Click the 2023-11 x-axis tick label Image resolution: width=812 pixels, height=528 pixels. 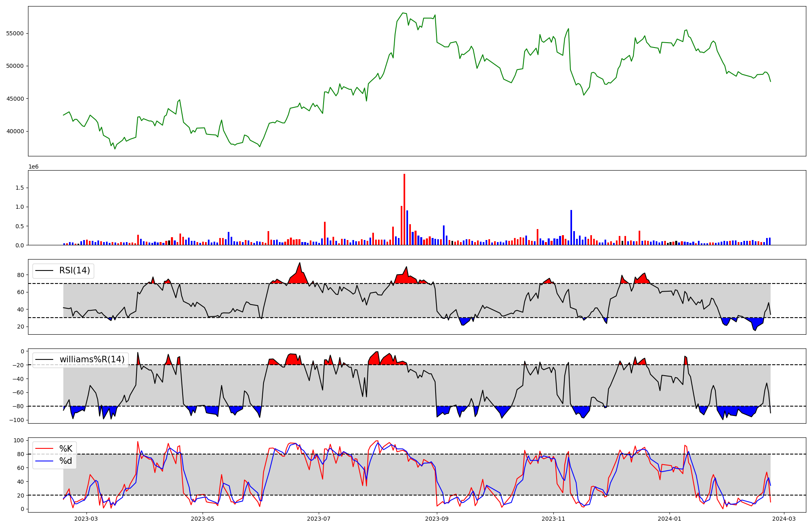553,519
